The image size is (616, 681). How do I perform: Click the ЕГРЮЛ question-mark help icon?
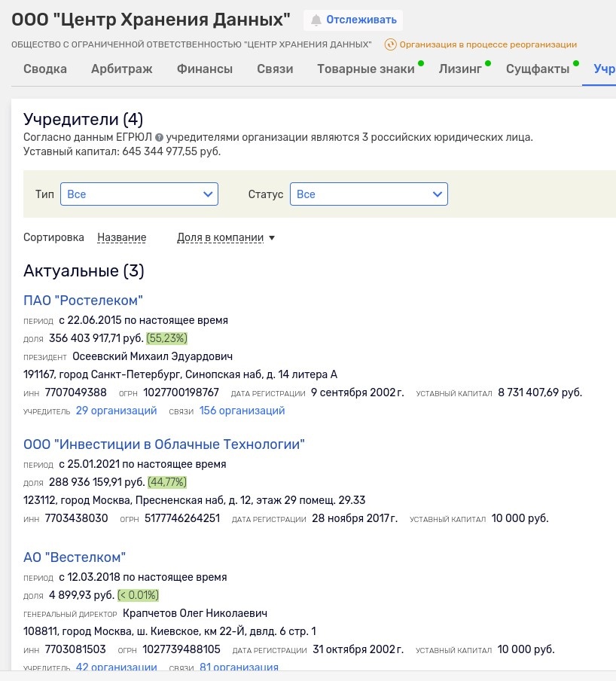(160, 138)
